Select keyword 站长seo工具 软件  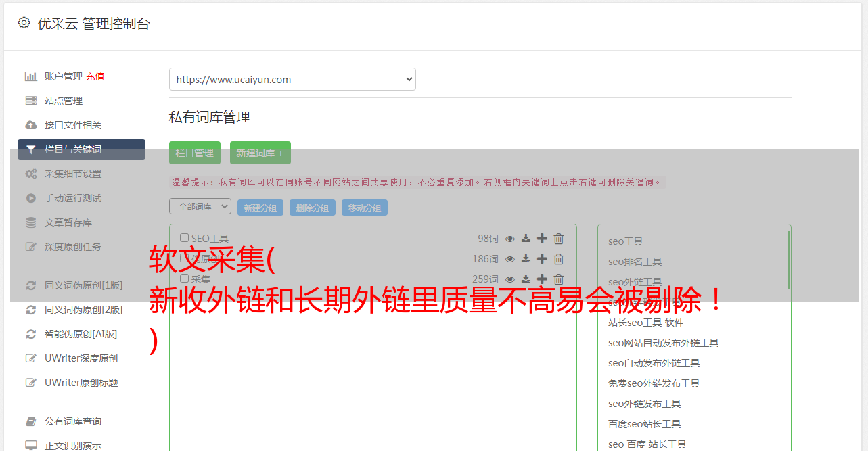pos(646,323)
